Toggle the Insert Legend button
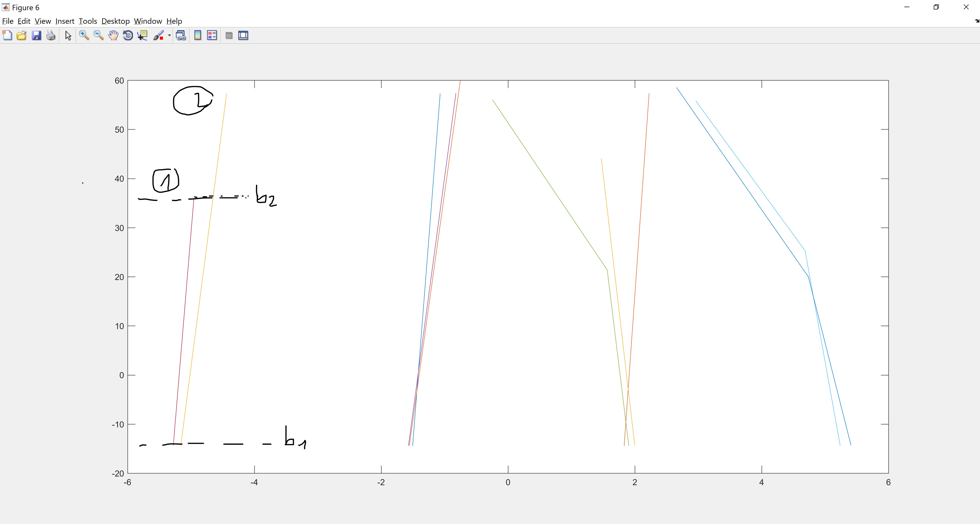This screenshot has height=524, width=980. click(212, 35)
